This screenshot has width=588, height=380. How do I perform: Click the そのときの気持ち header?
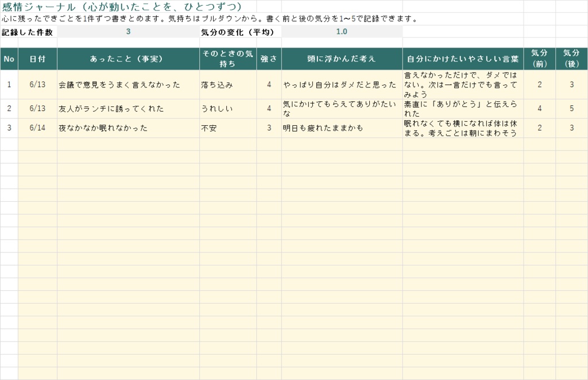tap(228, 59)
